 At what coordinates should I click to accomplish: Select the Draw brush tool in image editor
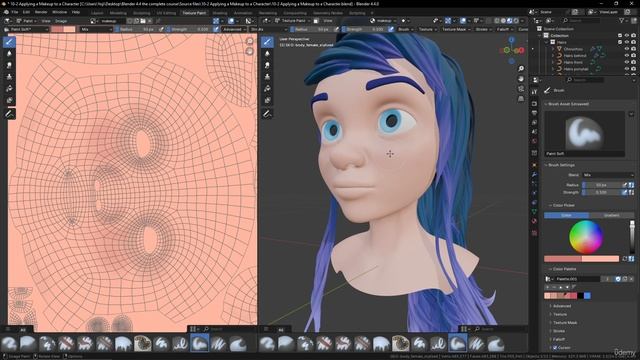(9, 42)
